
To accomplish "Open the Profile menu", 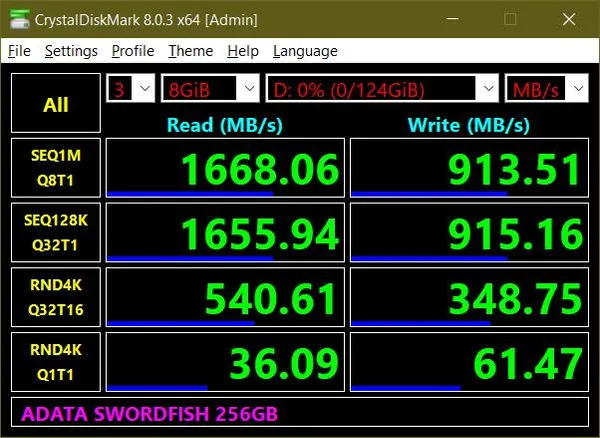I will point(133,51).
